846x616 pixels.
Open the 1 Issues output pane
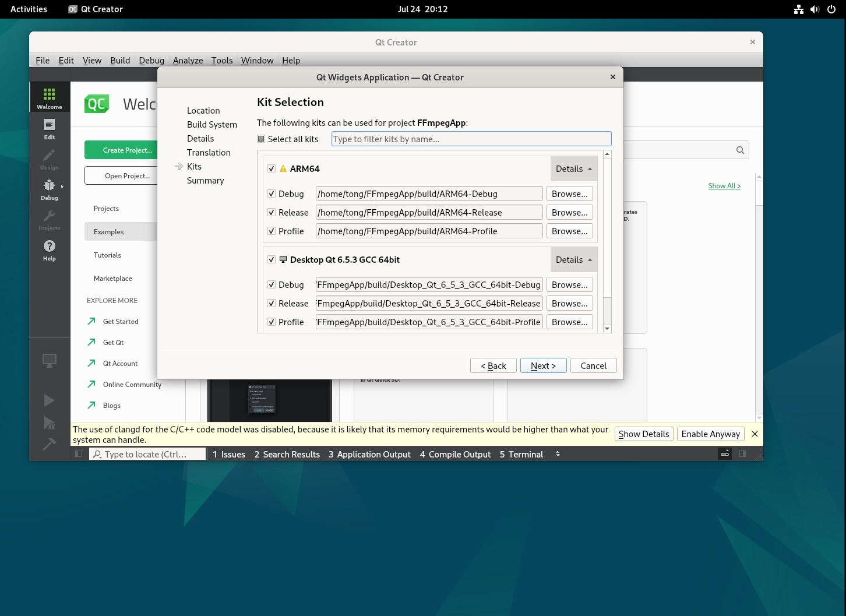click(x=229, y=454)
